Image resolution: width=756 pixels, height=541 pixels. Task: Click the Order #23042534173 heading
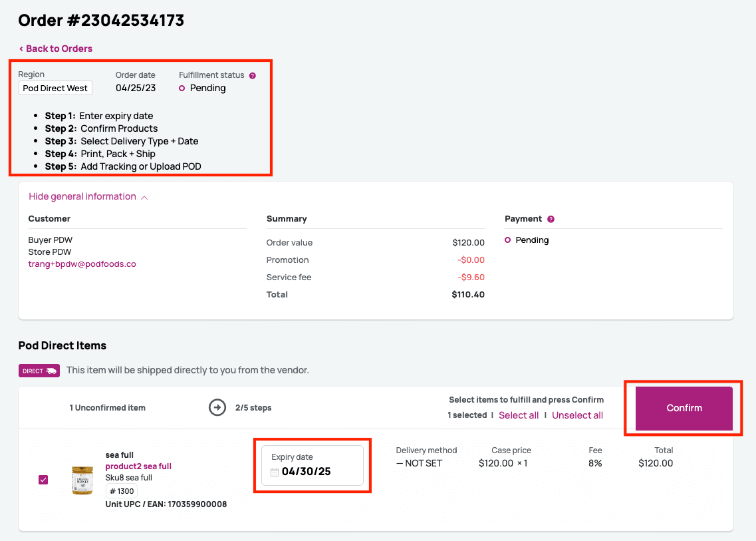point(101,20)
